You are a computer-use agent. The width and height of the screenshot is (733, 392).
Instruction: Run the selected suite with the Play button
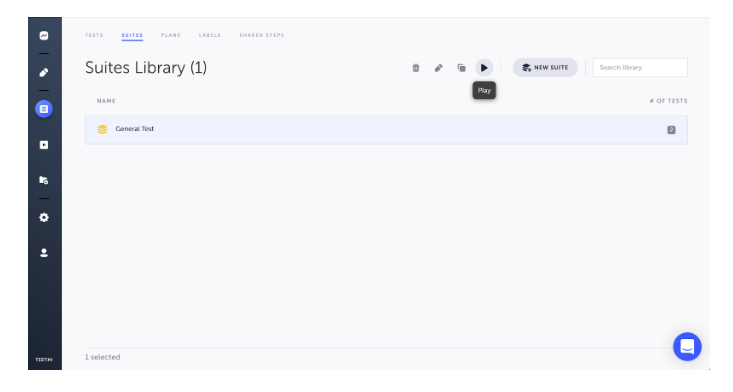pos(484,68)
